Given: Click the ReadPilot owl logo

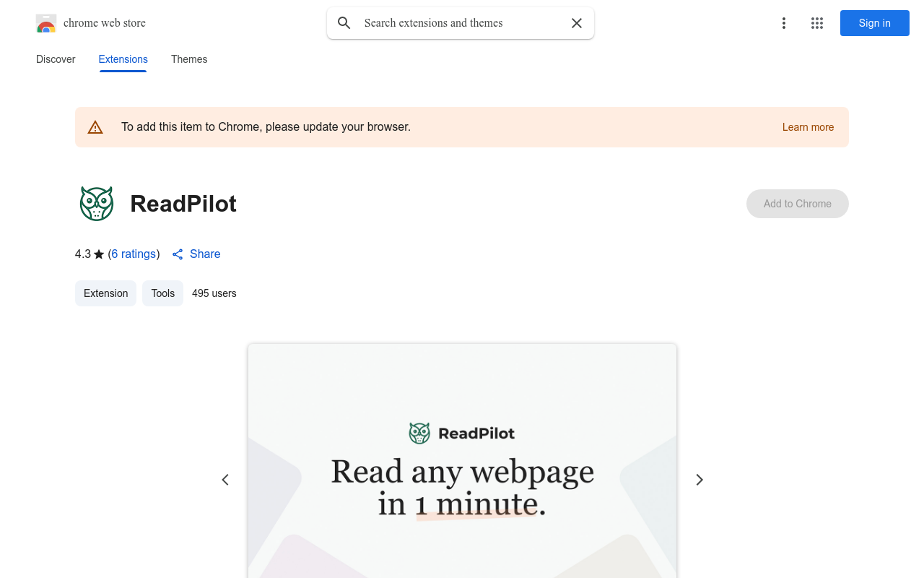Looking at the screenshot, I should click(97, 204).
